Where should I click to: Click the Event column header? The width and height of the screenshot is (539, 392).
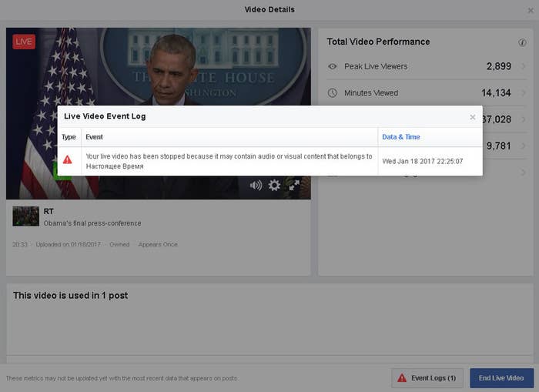pyautogui.click(x=94, y=137)
